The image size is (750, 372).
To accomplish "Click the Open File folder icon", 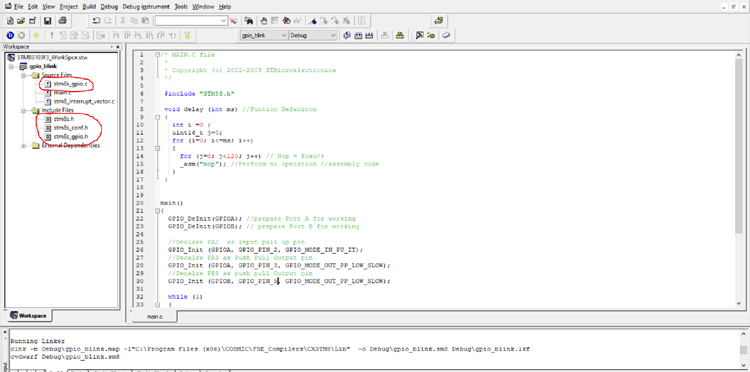I will [21, 21].
